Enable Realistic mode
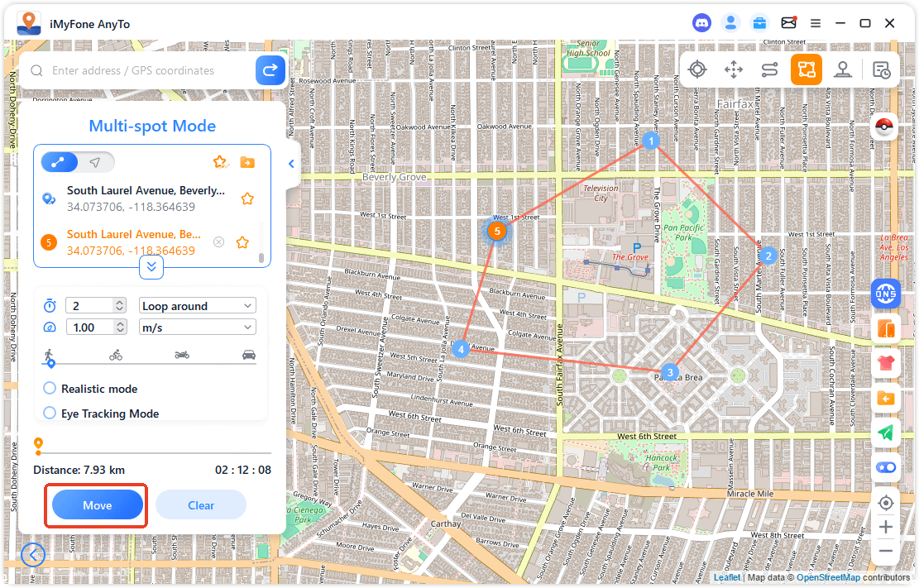This screenshot has width=919, height=588. pyautogui.click(x=50, y=389)
